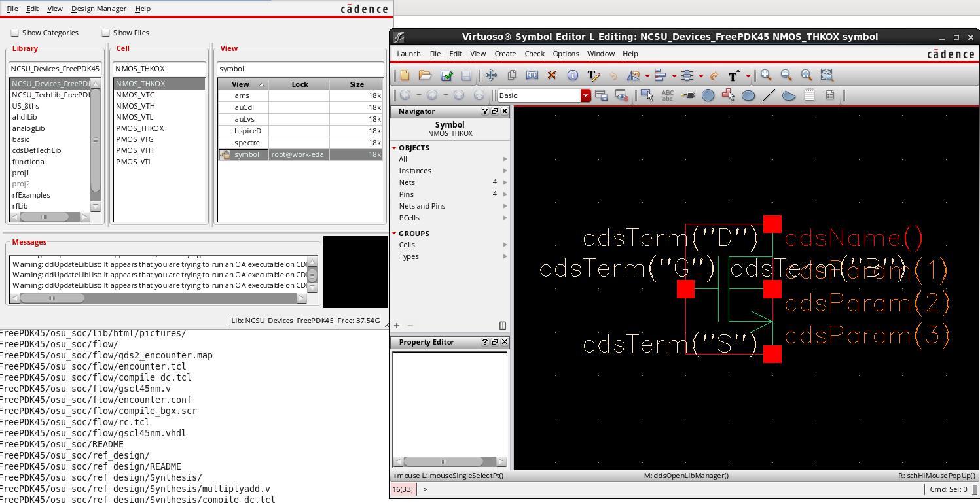Expand the Pins entry arrow in Navigator
Image resolution: width=980 pixels, height=503 pixels.
pyautogui.click(x=505, y=194)
